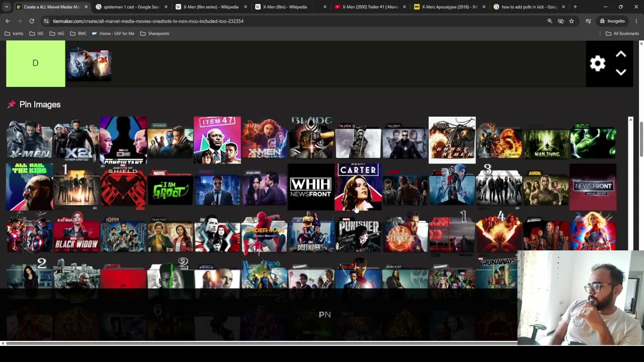This screenshot has width=644, height=362.
Task: Open a new browser tab
Action: 575,7
